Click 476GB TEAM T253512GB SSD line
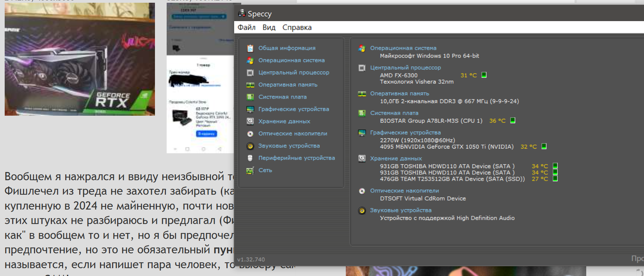The image size is (644, 276). coord(452,179)
